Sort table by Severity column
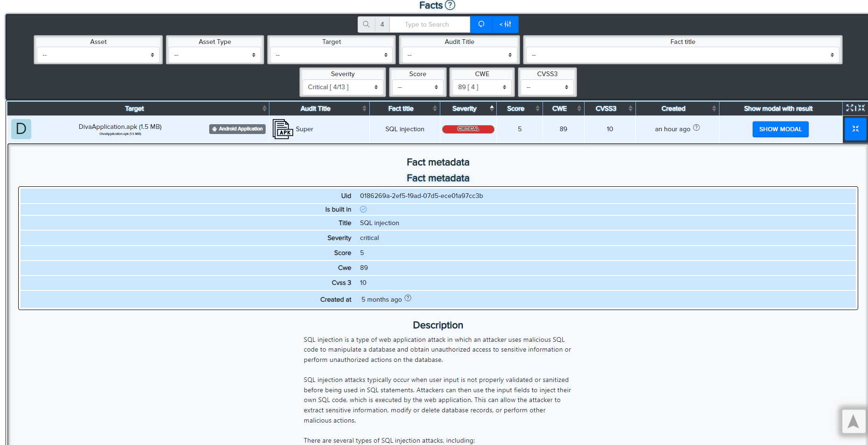 pyautogui.click(x=468, y=108)
